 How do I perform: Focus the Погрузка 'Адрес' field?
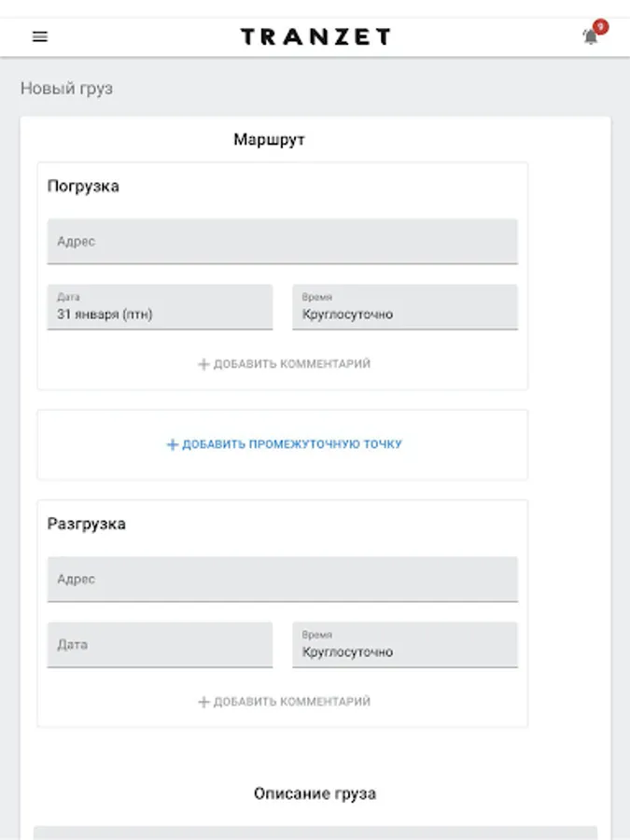tap(282, 242)
